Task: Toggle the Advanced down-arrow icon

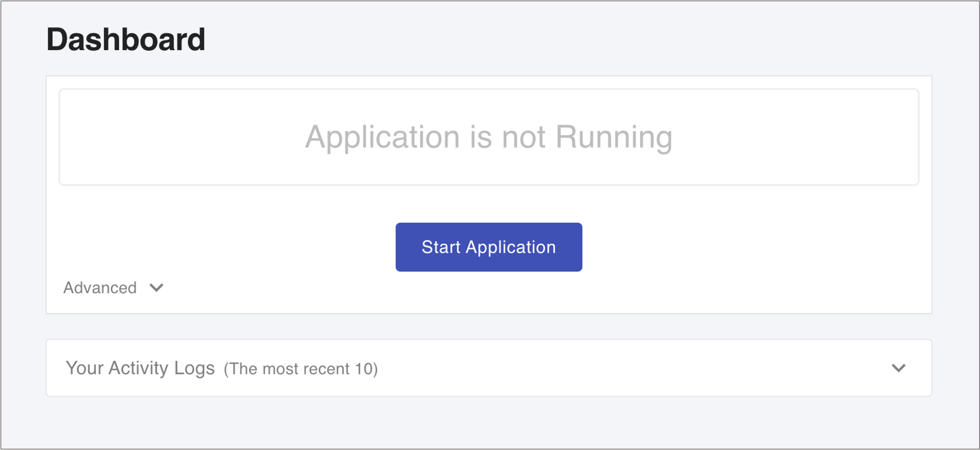Action: [156, 288]
